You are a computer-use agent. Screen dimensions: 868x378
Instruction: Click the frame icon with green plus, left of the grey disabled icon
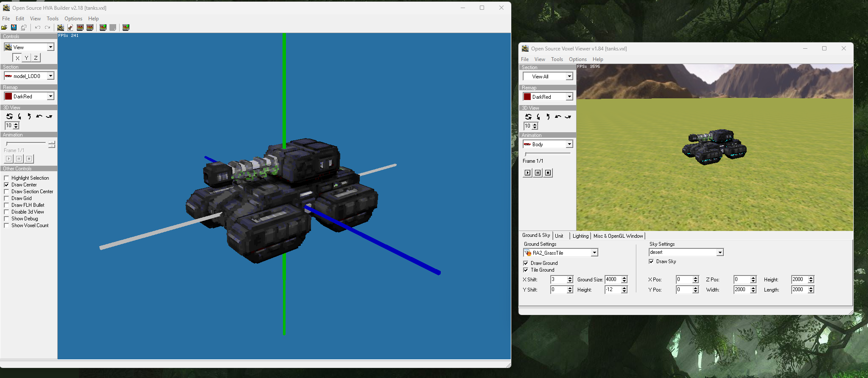(103, 28)
